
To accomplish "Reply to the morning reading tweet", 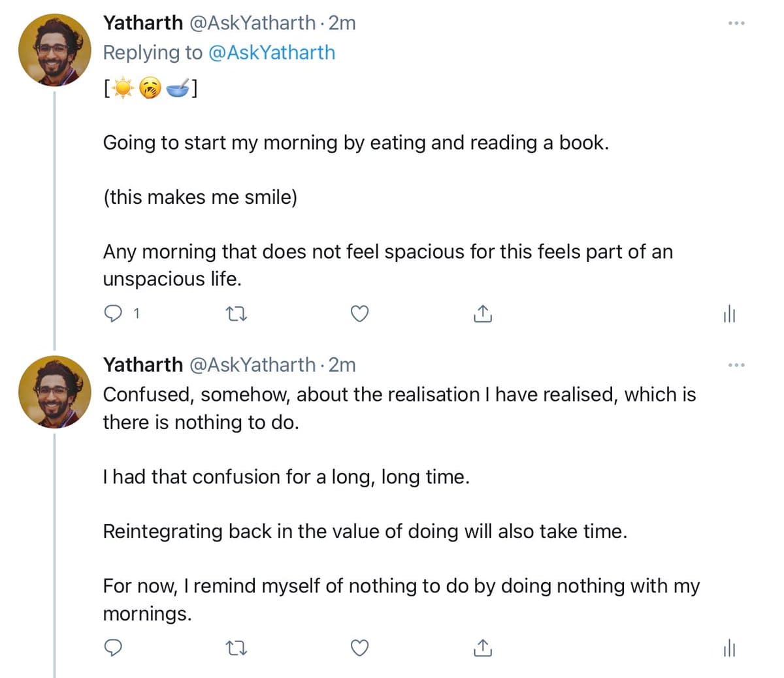I will pyautogui.click(x=114, y=314).
